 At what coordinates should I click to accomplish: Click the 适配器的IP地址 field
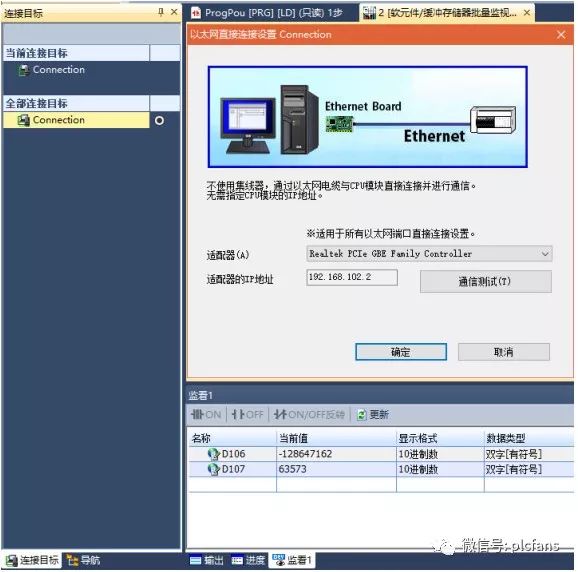click(352, 277)
